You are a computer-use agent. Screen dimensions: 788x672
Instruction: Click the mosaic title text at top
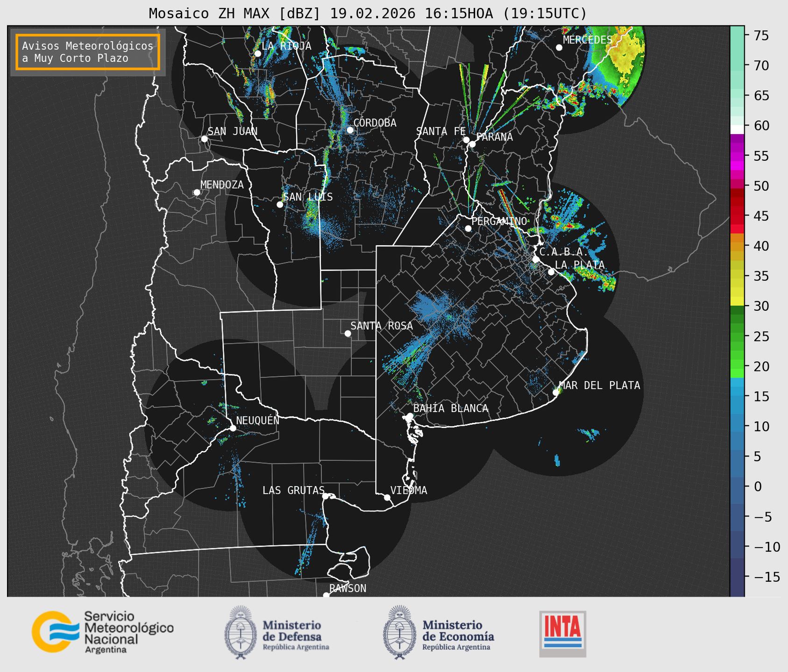(368, 13)
